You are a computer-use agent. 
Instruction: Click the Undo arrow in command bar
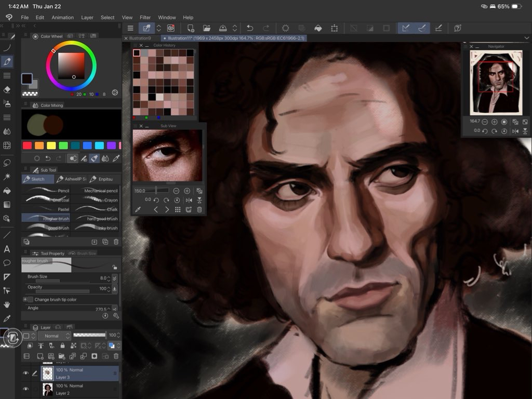point(250,28)
